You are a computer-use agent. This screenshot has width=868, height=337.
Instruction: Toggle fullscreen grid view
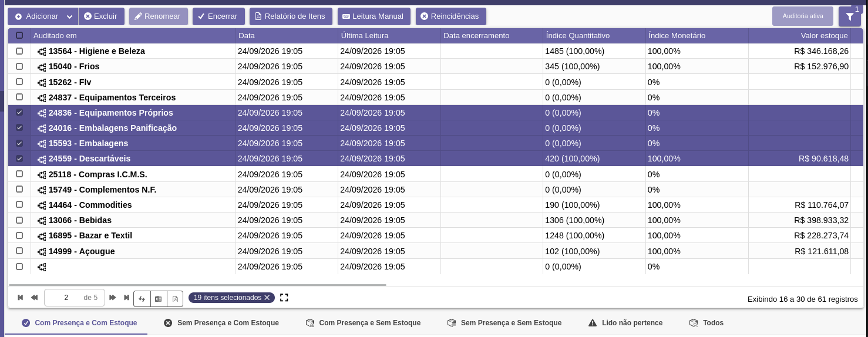[x=284, y=298]
